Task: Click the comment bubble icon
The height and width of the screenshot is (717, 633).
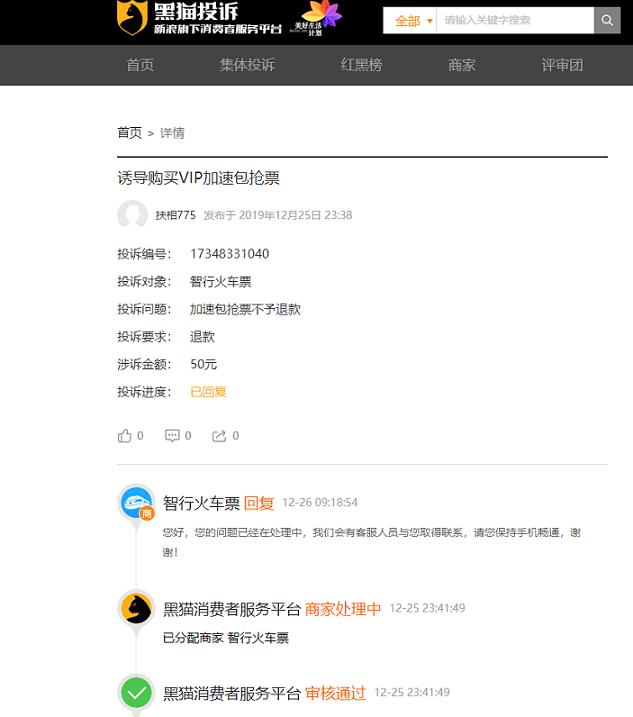Action: coord(172,435)
